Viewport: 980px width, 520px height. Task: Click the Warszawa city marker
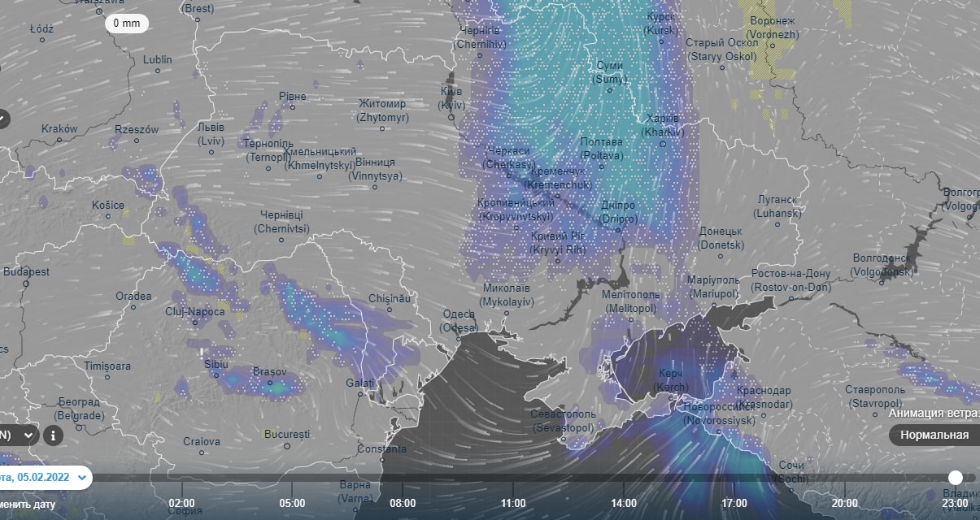[x=99, y=12]
